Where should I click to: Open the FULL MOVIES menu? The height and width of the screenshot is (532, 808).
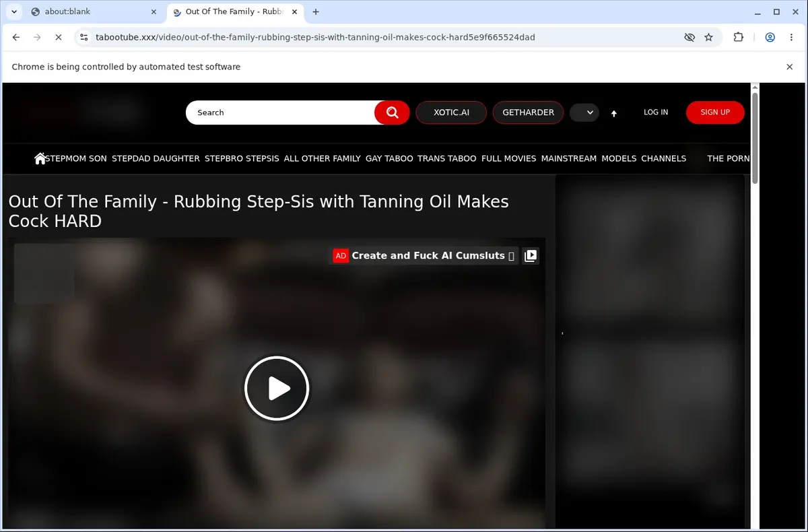(x=509, y=158)
